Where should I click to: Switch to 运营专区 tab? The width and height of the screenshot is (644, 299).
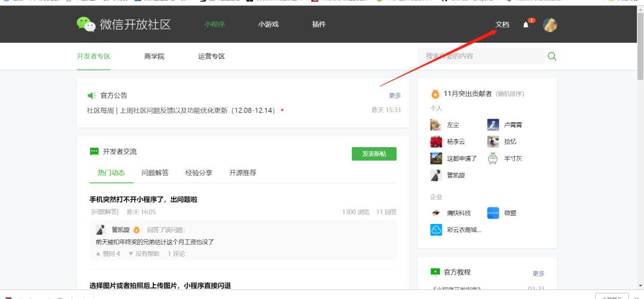click(212, 57)
